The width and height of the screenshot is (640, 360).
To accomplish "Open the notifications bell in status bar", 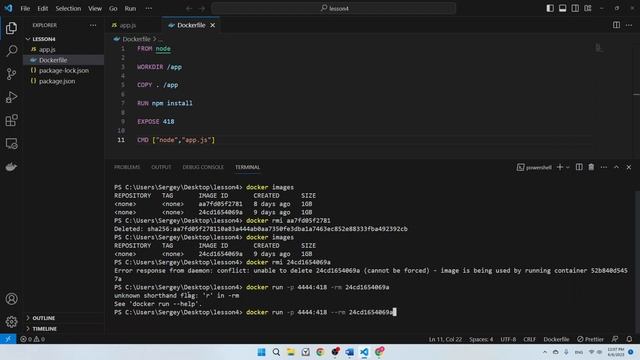I will pos(629,339).
